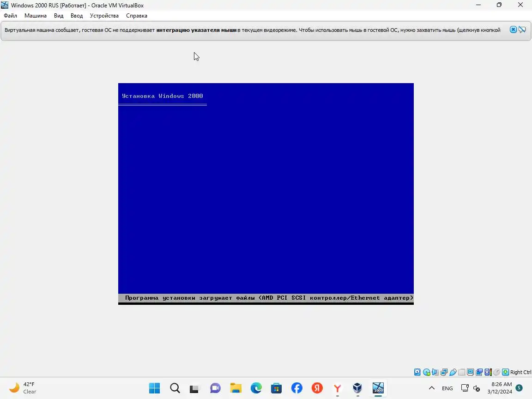Expand the hidden system tray icons
This screenshot has width=532, height=399.
(x=432, y=388)
